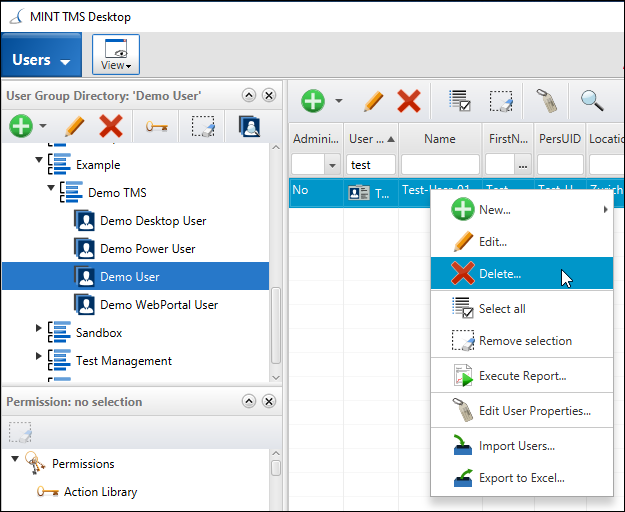The image size is (625, 512).
Task: Click scroll-up arrow of directory tree
Action: pos(276,148)
